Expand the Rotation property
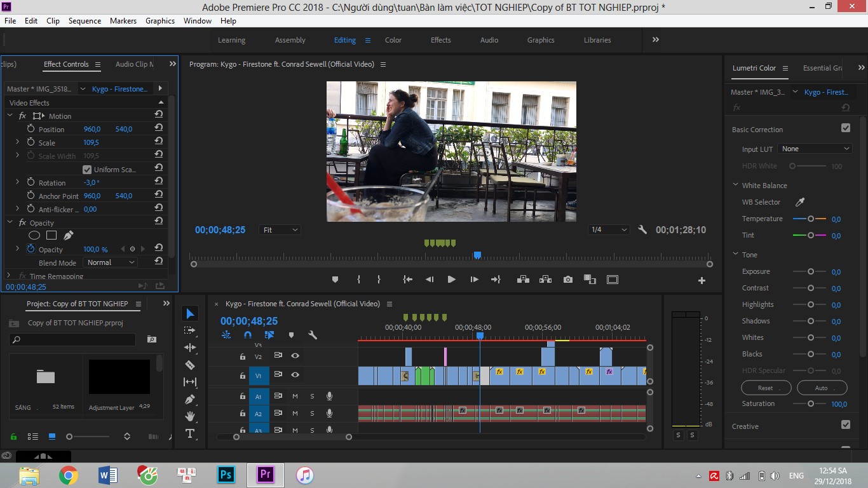This screenshot has width=868, height=488. tap(17, 182)
